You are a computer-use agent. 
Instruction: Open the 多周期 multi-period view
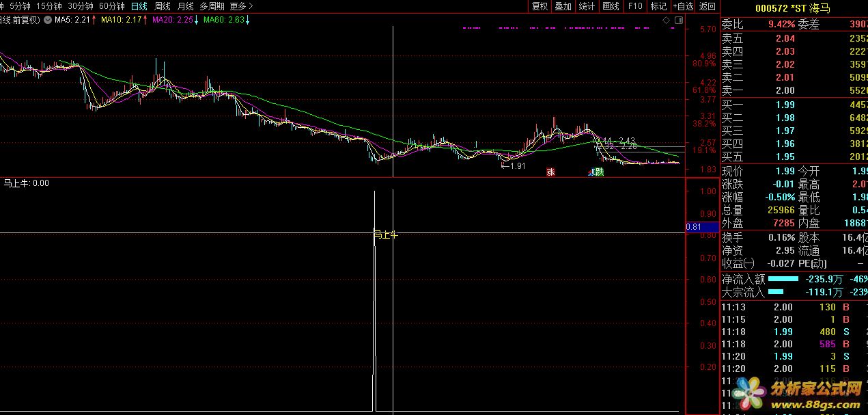point(212,6)
